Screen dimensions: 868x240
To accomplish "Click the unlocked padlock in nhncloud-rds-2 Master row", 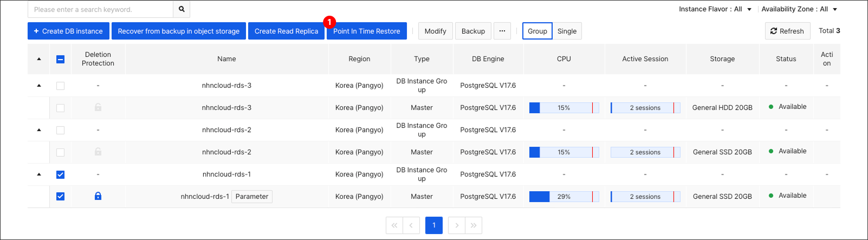I will click(98, 152).
